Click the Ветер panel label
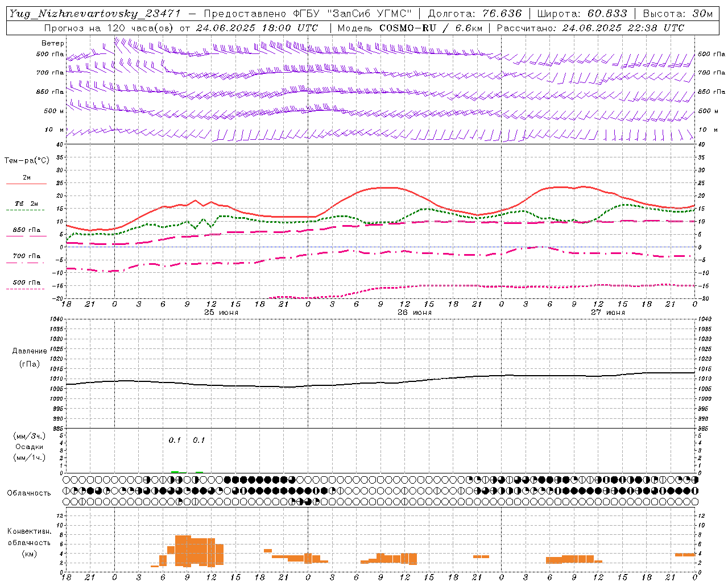This screenshot has width=728, height=582. click(53, 43)
